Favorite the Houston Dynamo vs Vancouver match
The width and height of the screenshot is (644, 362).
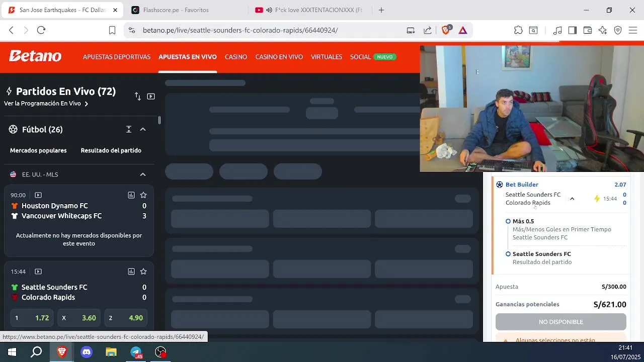point(143,195)
